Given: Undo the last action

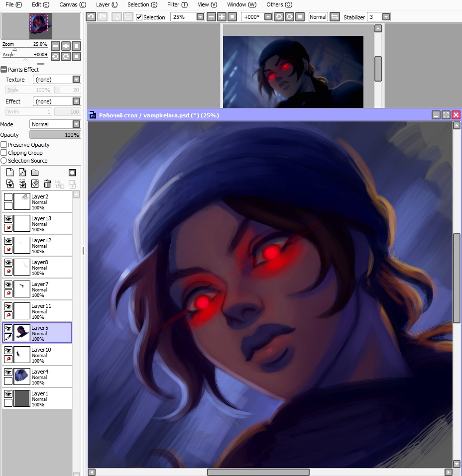Looking at the screenshot, I should click(x=91, y=16).
